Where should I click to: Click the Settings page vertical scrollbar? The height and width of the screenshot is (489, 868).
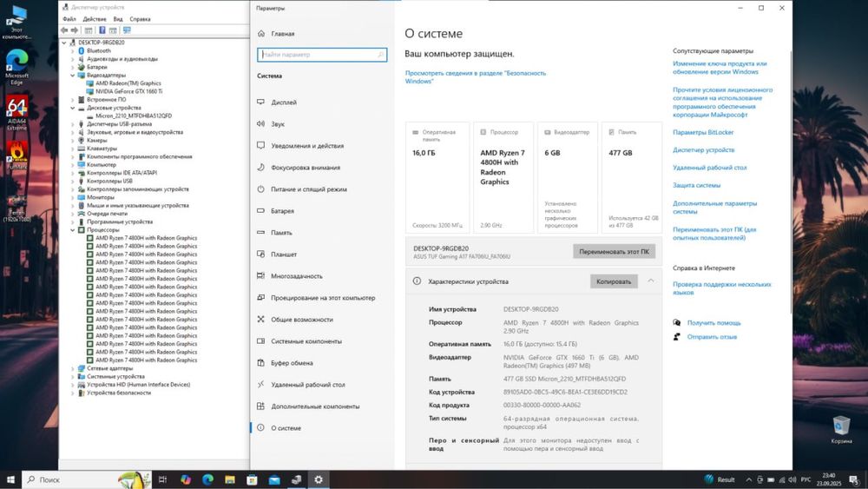[x=791, y=182]
